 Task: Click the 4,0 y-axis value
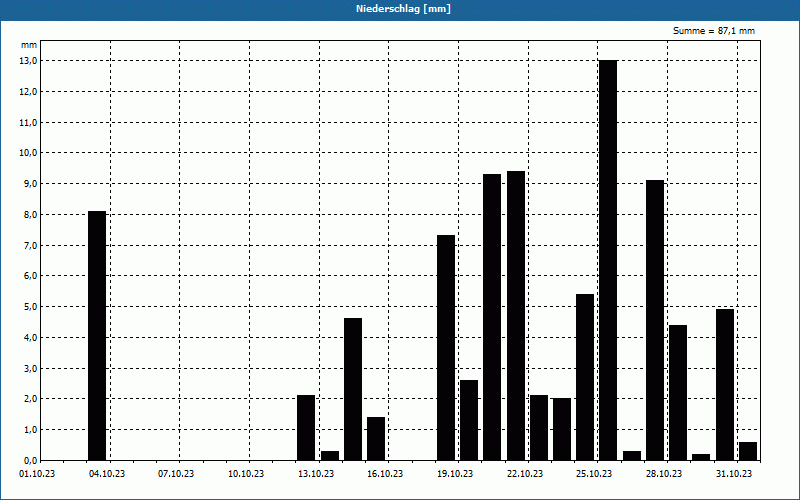pos(30,338)
